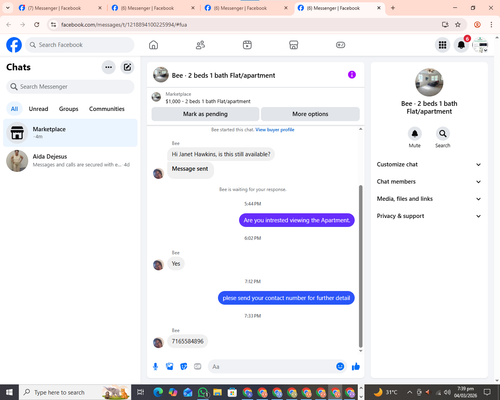Go to the Home feed icon
500x400 pixels.
coord(153,45)
